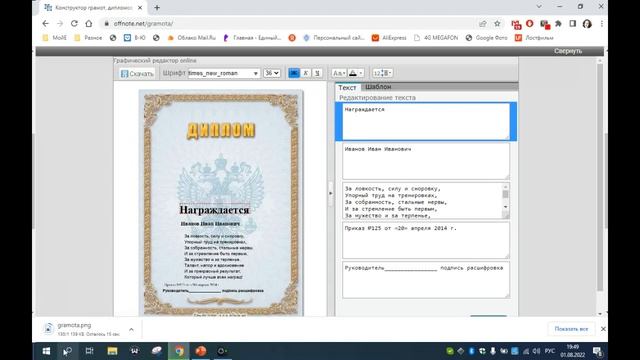Open the browser home page
The width and height of the screenshot is (640, 360).
click(89, 24)
